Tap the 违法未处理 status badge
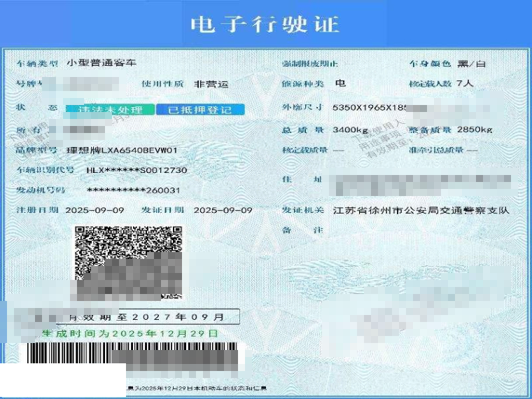Image resolution: width=532 pixels, height=399 pixels. (110, 110)
